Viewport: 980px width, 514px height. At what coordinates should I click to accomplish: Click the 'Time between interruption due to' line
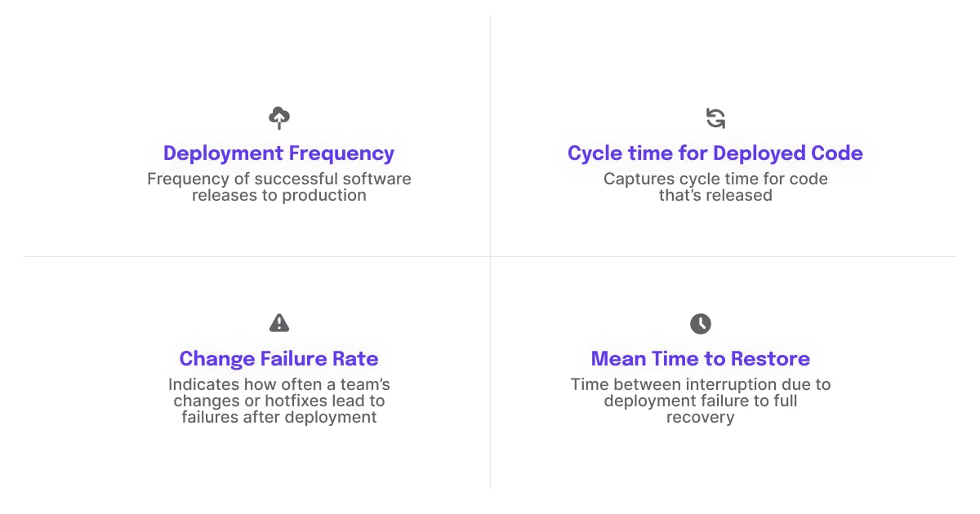(x=700, y=384)
